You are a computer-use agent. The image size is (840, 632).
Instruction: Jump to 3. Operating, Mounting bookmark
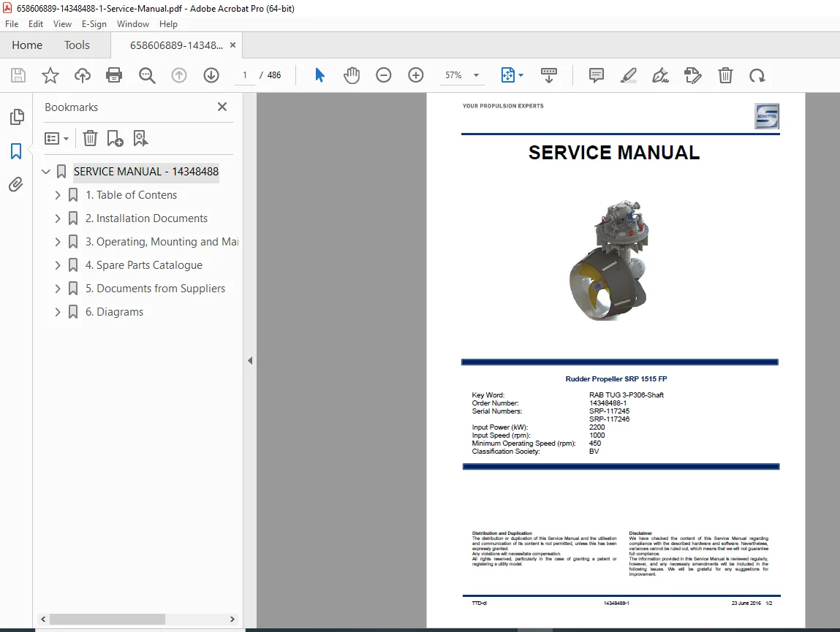tap(162, 242)
